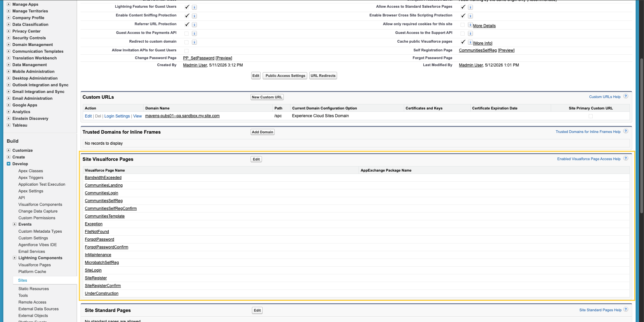644x322 pixels.
Task: Click info icon beside Enable Content Sniffing Protection
Action: (194, 16)
